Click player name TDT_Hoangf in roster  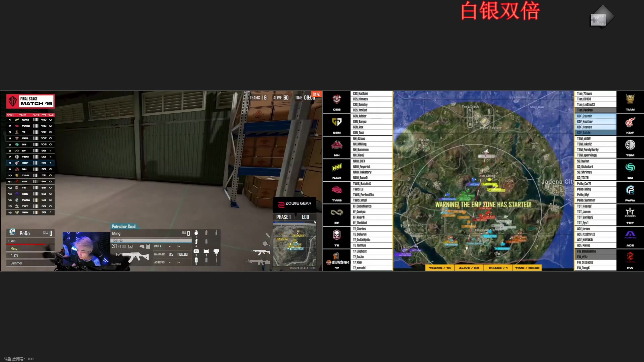click(x=584, y=206)
